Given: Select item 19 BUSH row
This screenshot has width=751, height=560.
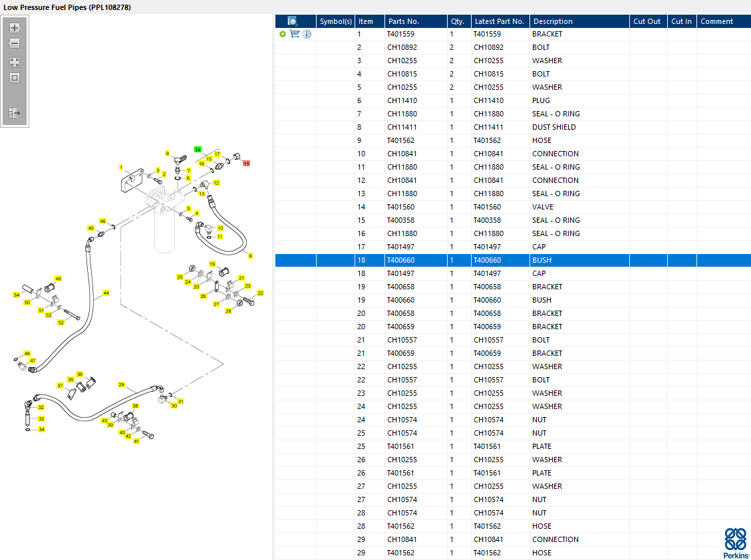Looking at the screenshot, I should [x=513, y=300].
